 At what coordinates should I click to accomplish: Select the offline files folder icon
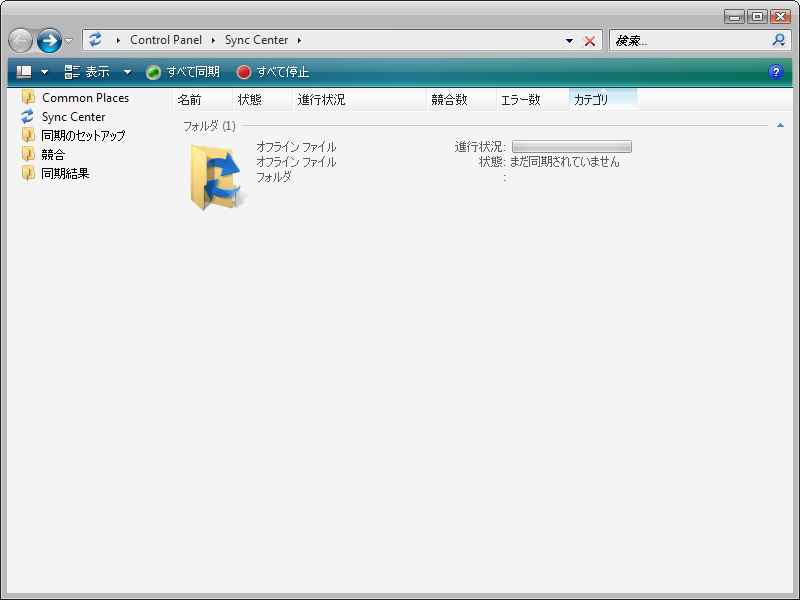216,177
